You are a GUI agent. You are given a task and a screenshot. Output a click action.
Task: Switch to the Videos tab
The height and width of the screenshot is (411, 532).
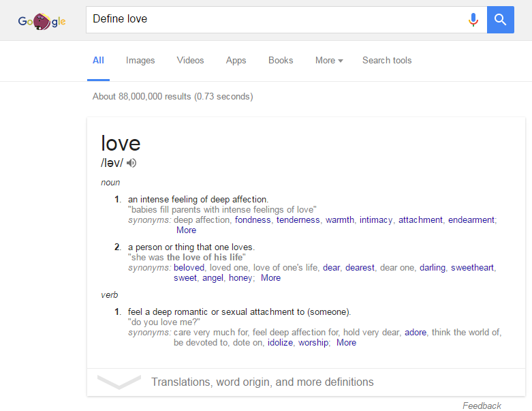click(190, 60)
